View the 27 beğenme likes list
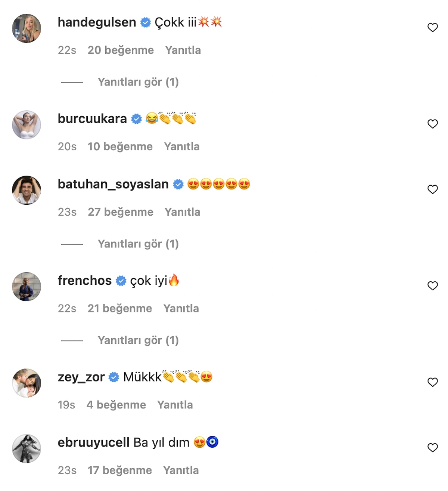Screen dimensions: 448x491 121,212
